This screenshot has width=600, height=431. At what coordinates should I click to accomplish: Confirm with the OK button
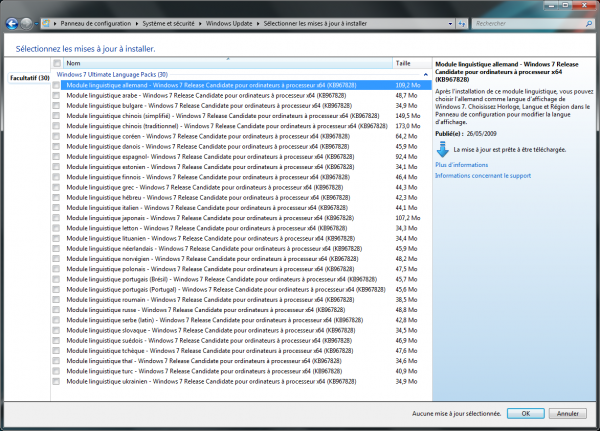tap(526, 413)
